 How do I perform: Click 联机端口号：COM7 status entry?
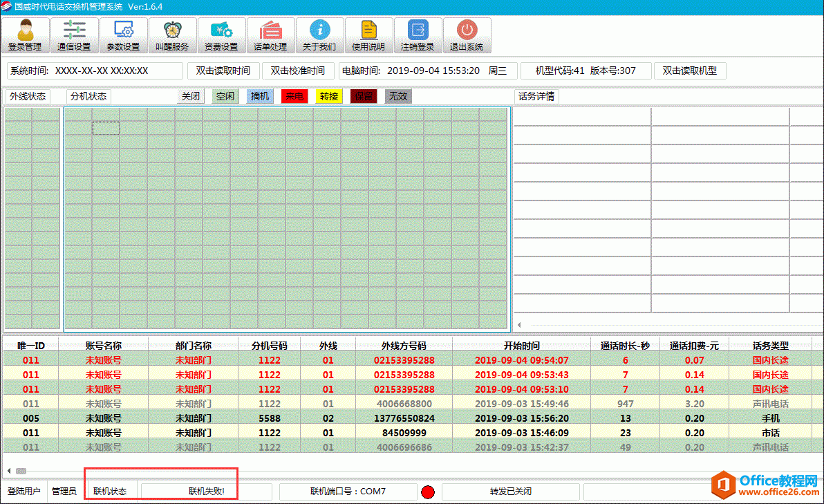tap(348, 492)
